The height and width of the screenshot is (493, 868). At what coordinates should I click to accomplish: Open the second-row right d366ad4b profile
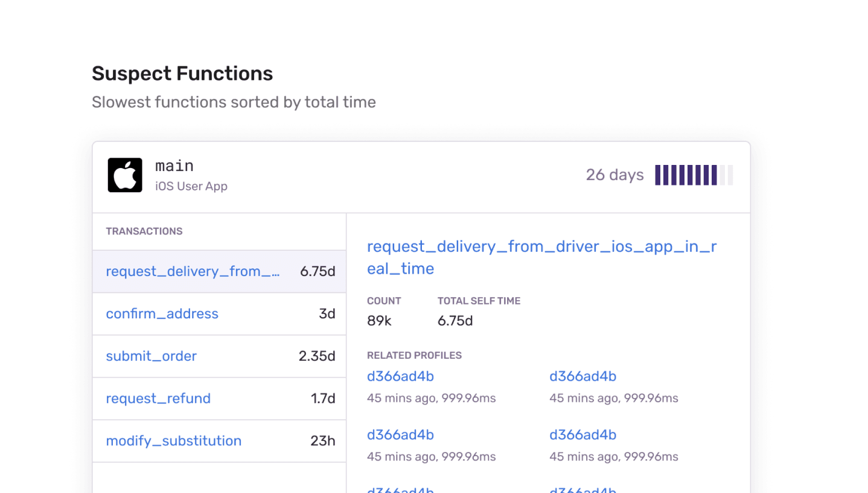582,434
